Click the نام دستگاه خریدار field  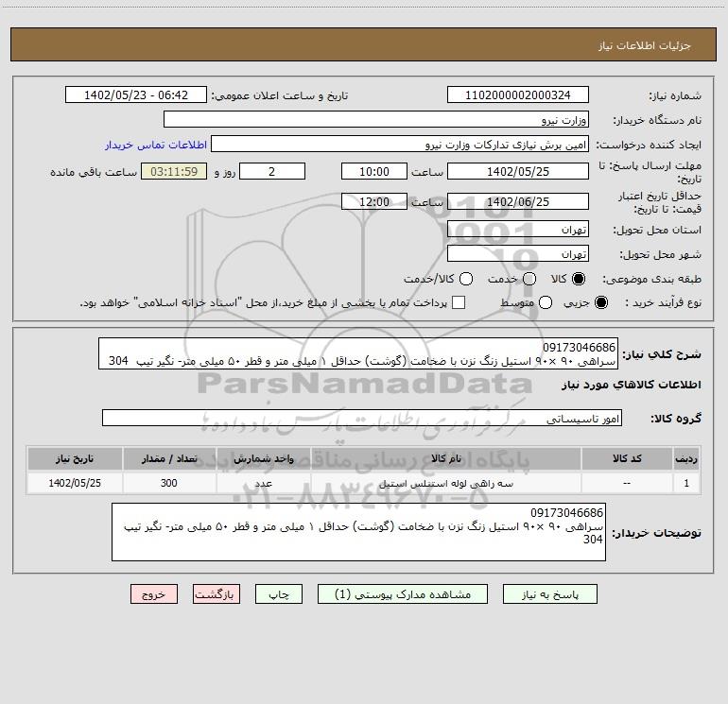pyautogui.click(x=376, y=119)
